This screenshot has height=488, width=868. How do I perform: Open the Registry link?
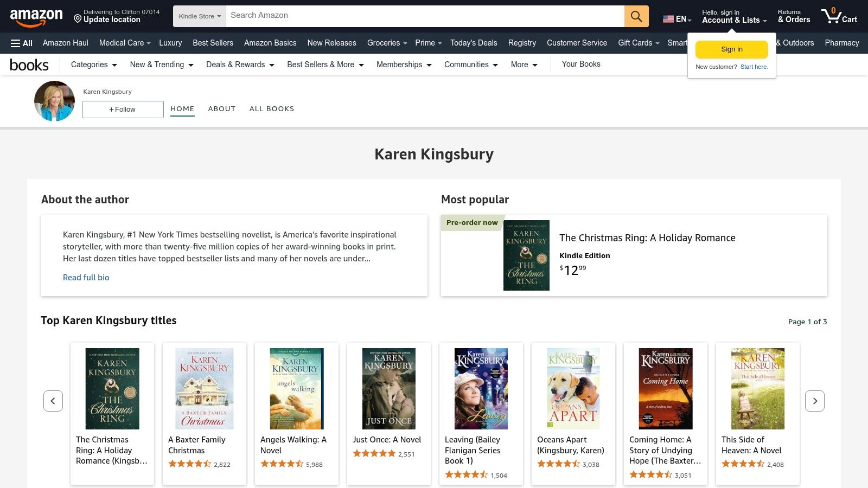pos(522,43)
